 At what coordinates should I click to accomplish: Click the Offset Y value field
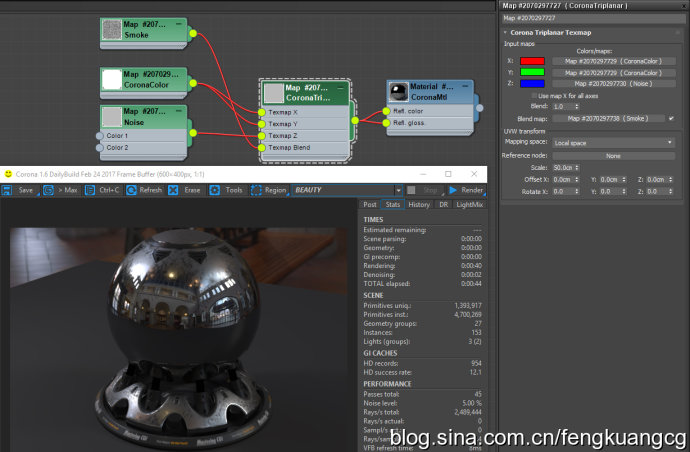click(610, 180)
